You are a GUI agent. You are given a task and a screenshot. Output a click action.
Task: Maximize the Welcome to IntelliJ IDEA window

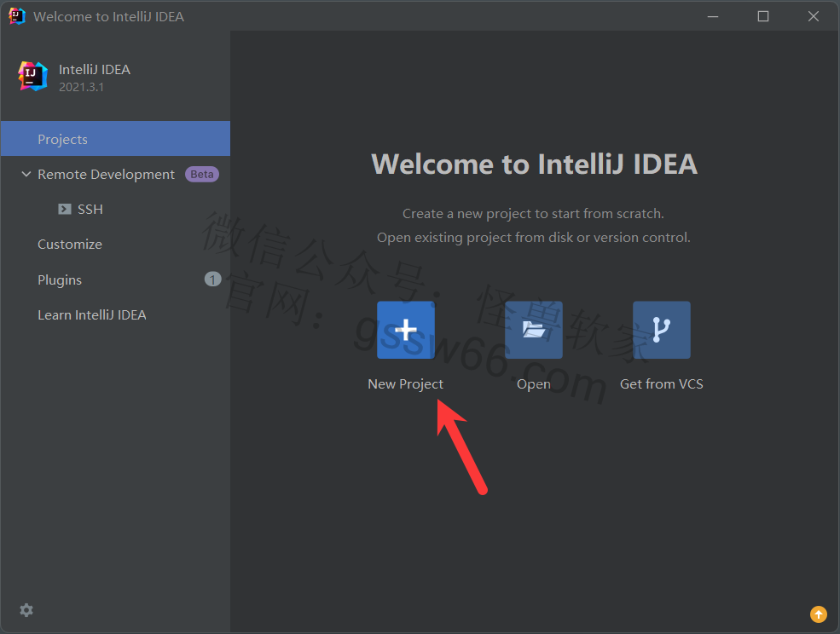pyautogui.click(x=763, y=16)
